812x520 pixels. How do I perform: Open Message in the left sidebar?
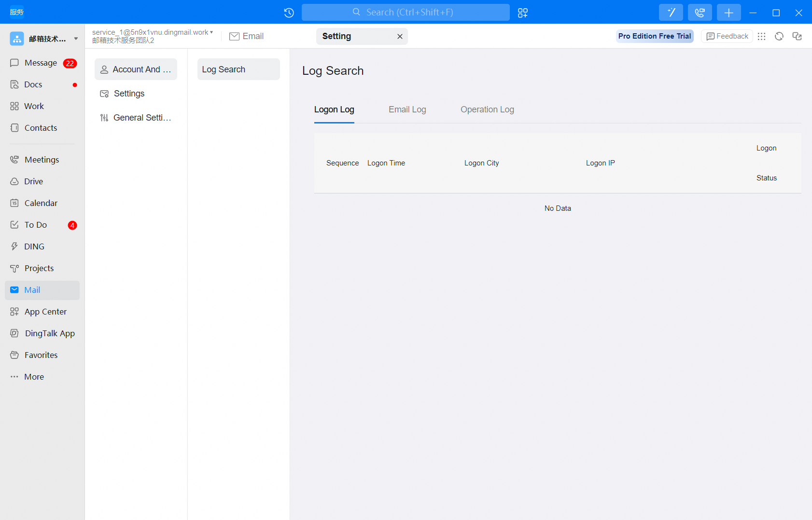[x=41, y=63]
